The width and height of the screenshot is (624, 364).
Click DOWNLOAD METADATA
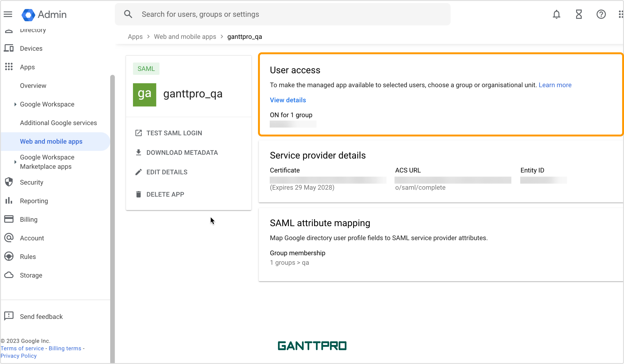(x=182, y=153)
